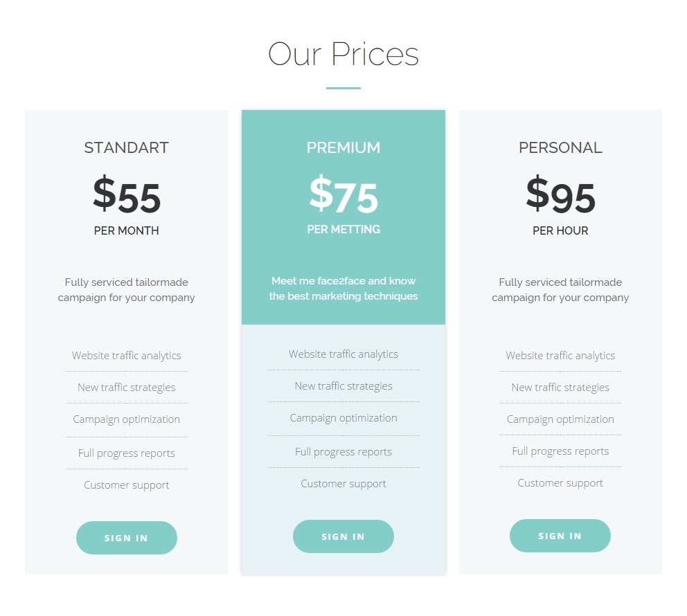Image resolution: width=687 pixels, height=616 pixels.
Task: Click the PER HOUR label
Action: tap(560, 230)
